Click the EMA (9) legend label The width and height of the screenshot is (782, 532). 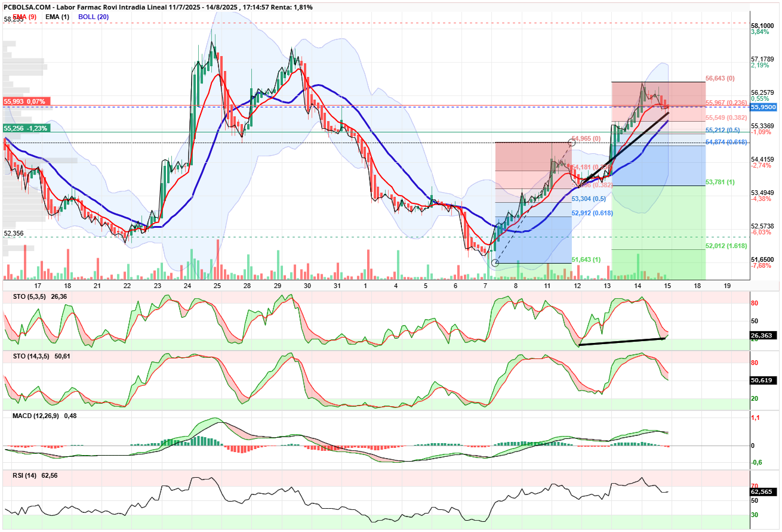point(24,17)
